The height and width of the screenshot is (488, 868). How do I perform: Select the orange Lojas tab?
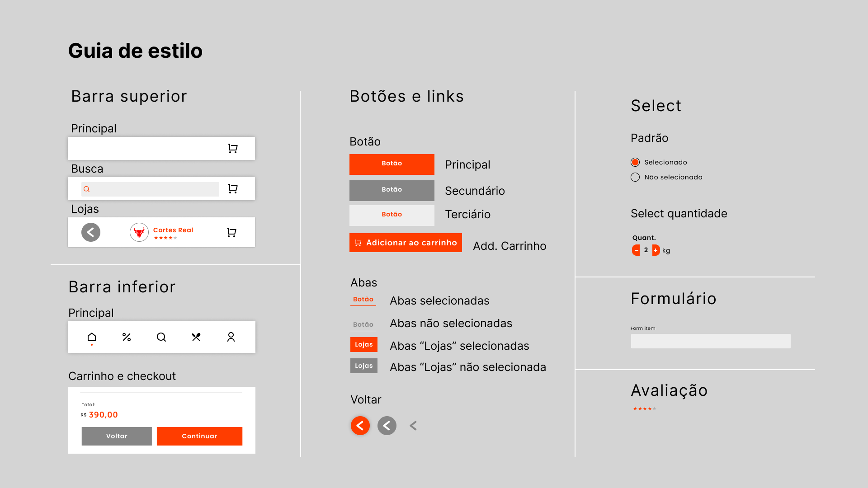[x=364, y=344]
